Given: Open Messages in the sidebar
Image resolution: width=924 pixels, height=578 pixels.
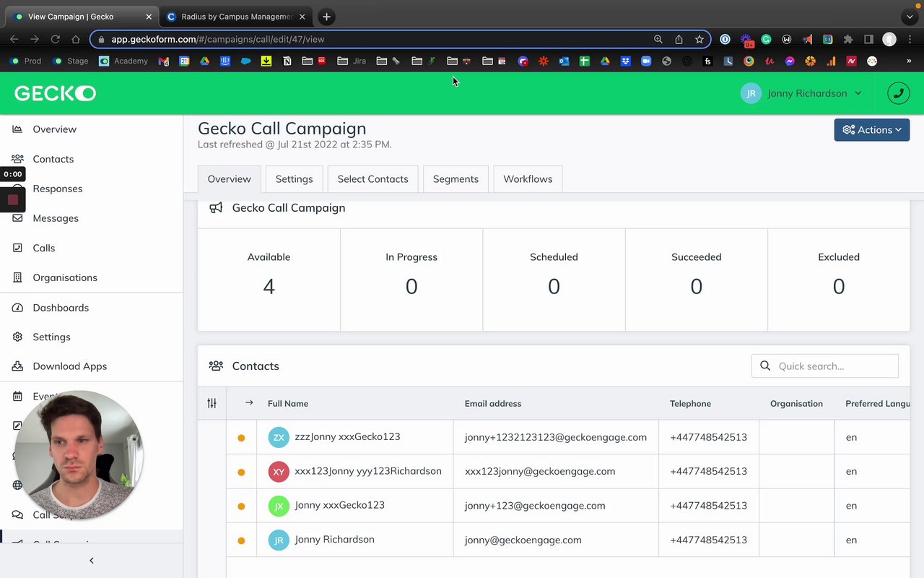Looking at the screenshot, I should click(x=55, y=218).
